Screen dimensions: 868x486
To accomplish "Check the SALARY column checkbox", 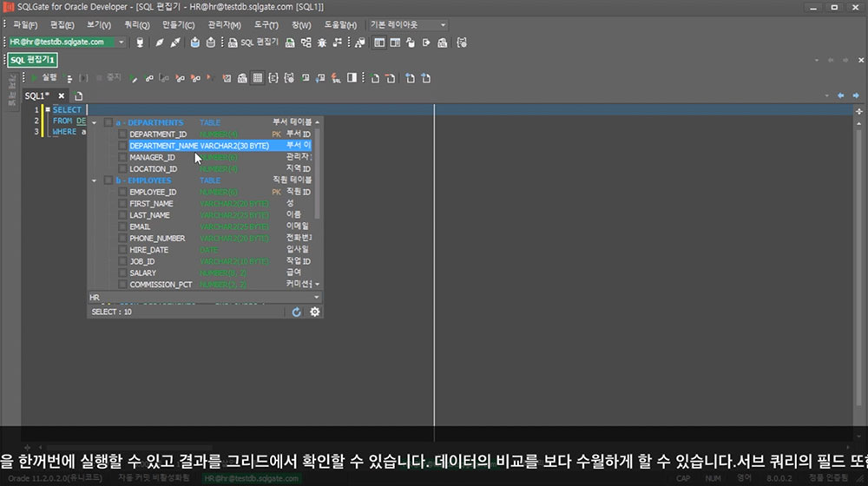I will tap(122, 273).
